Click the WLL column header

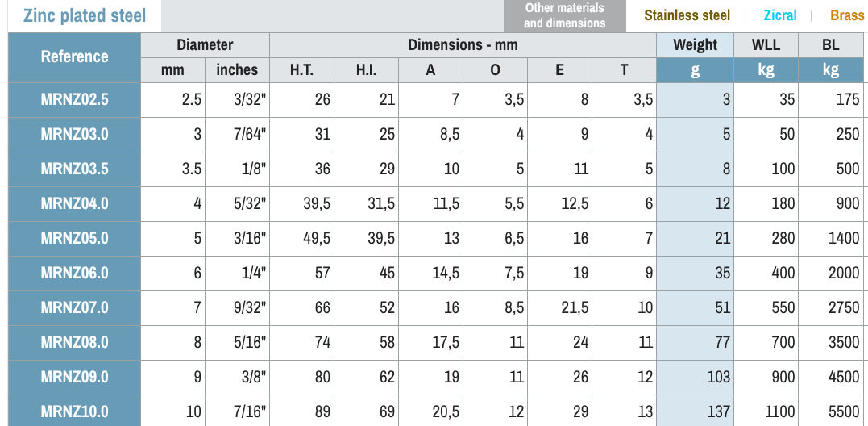[766, 44]
